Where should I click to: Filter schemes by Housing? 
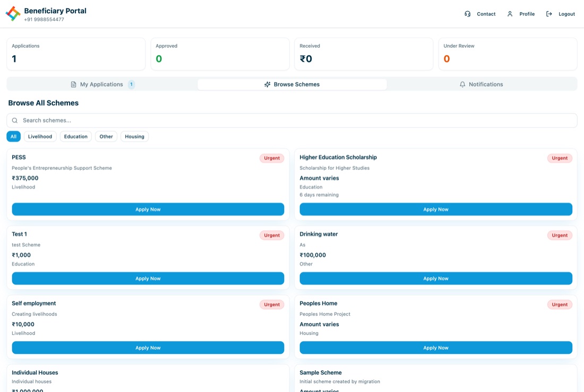pos(134,137)
